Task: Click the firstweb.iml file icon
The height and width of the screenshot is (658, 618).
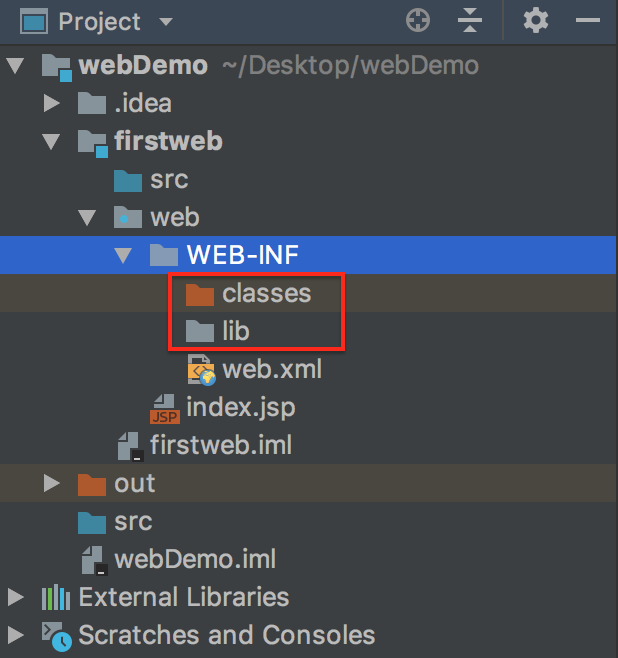Action: click(129, 446)
